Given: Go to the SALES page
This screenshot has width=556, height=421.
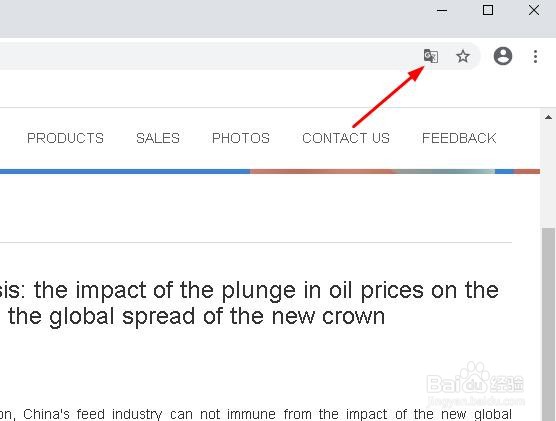Looking at the screenshot, I should [158, 138].
